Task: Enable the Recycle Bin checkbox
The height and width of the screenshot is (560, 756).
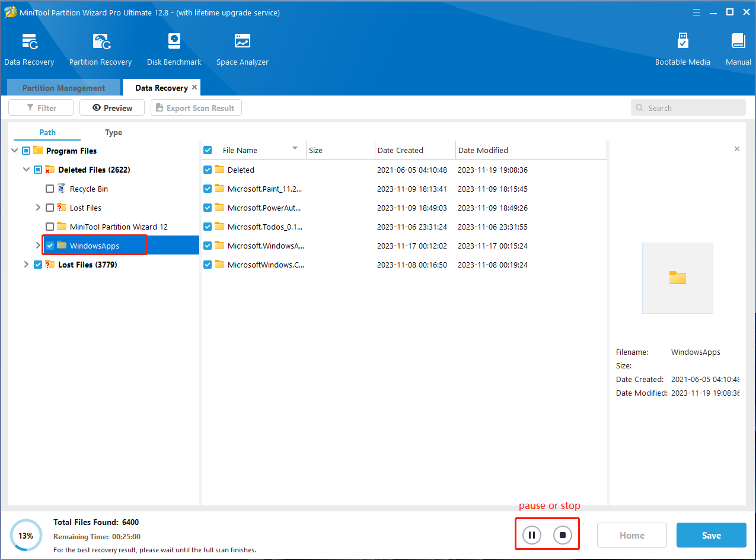Action: point(50,188)
